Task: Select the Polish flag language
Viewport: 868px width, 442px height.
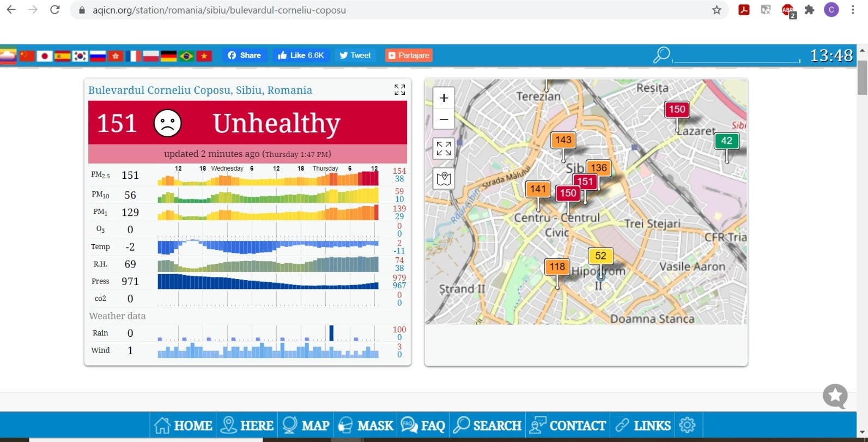Action: tap(151, 56)
